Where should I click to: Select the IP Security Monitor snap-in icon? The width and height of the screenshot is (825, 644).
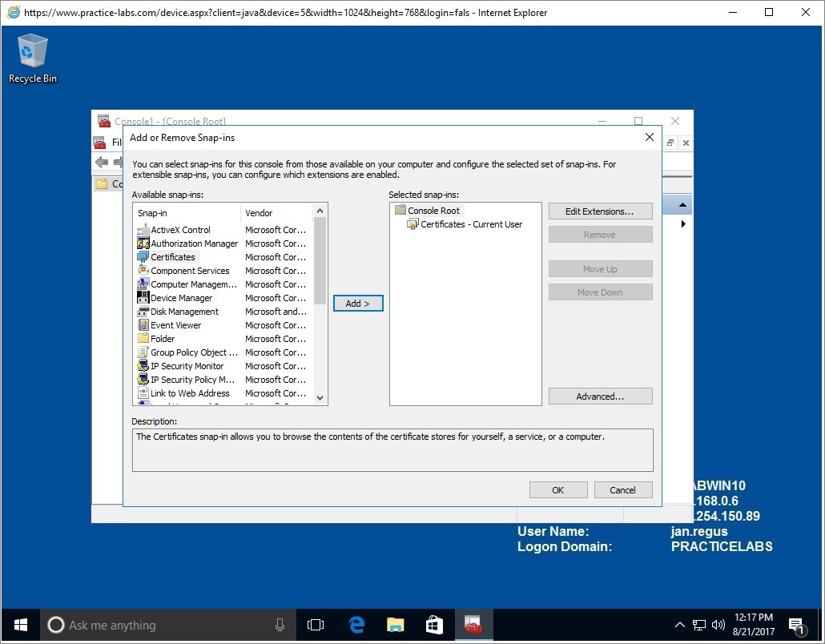pos(143,366)
